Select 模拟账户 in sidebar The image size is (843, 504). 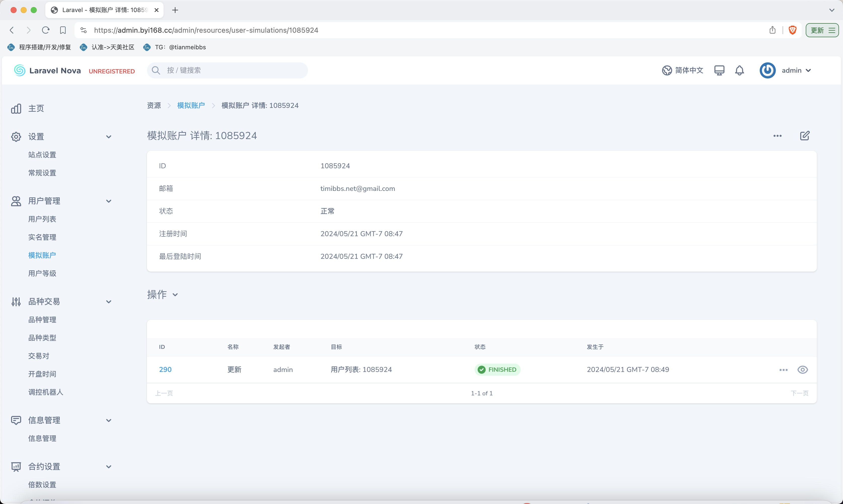coord(42,256)
